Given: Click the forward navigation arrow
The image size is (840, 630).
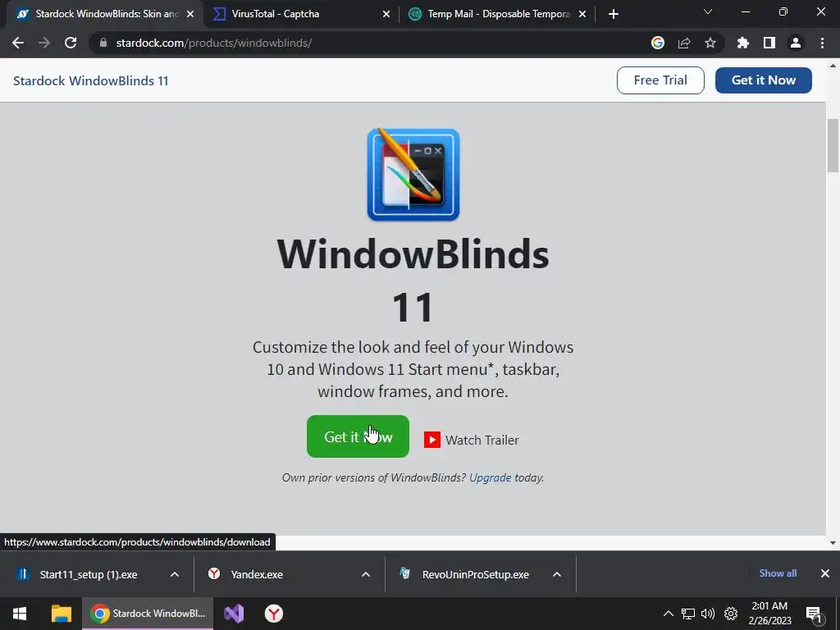Looking at the screenshot, I should tap(44, 43).
